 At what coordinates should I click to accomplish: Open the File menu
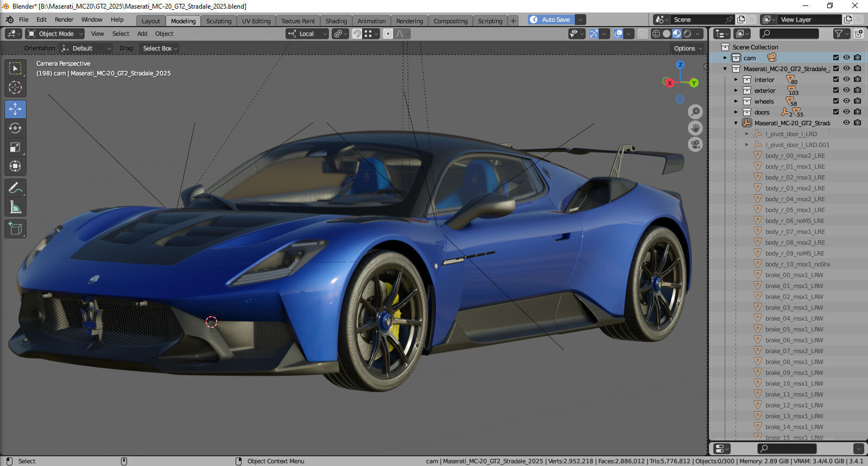(24, 20)
